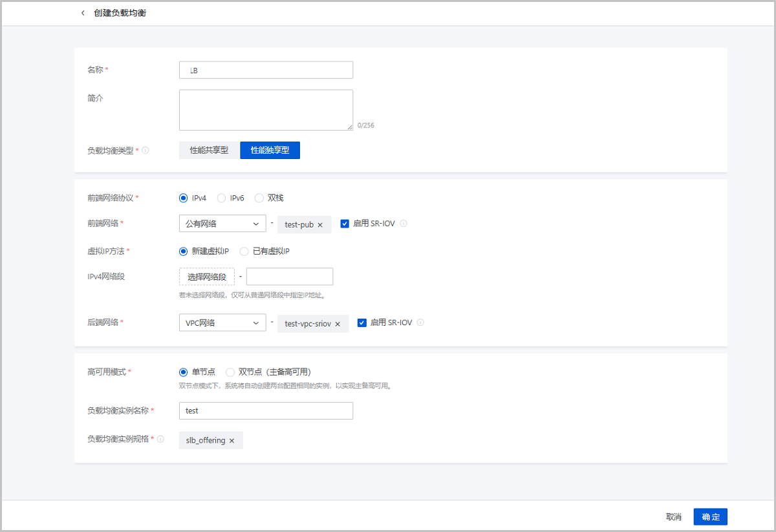Select the 性能独享型 type tab
Screen dimensions: 776x532
tap(270, 150)
